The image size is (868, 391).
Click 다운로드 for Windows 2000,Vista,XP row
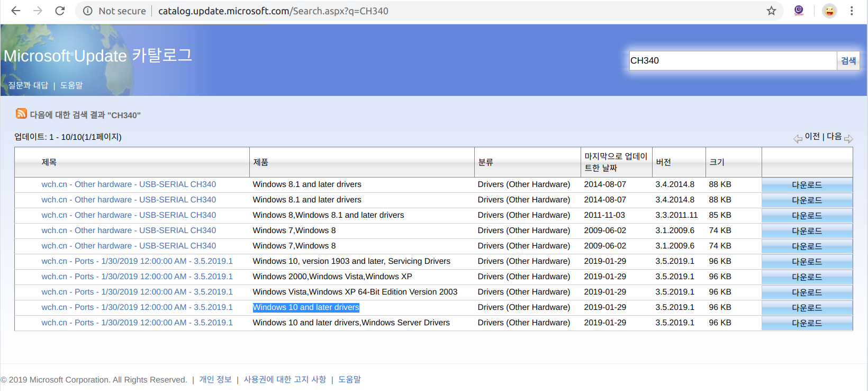point(807,277)
